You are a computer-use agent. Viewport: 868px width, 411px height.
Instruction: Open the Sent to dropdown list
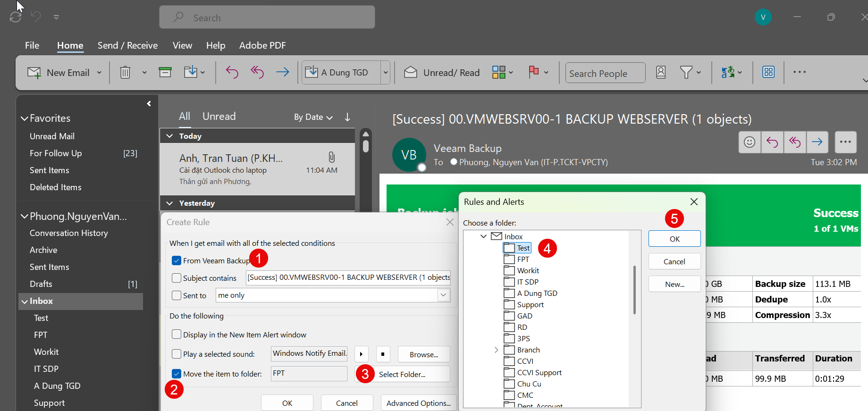443,295
